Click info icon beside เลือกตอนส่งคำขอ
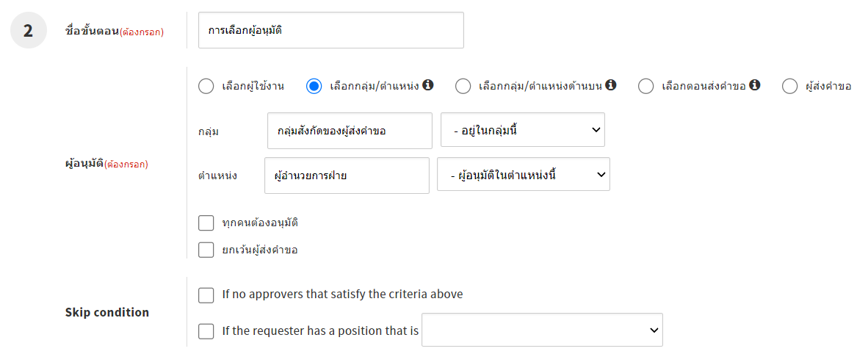Screen dimensions: 868x354 [x=755, y=85]
